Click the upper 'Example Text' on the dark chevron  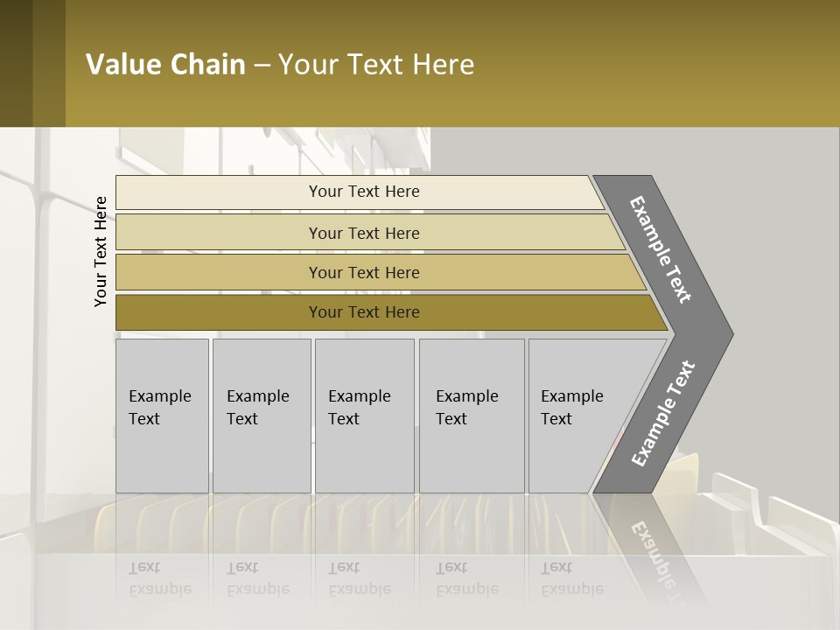click(x=661, y=249)
